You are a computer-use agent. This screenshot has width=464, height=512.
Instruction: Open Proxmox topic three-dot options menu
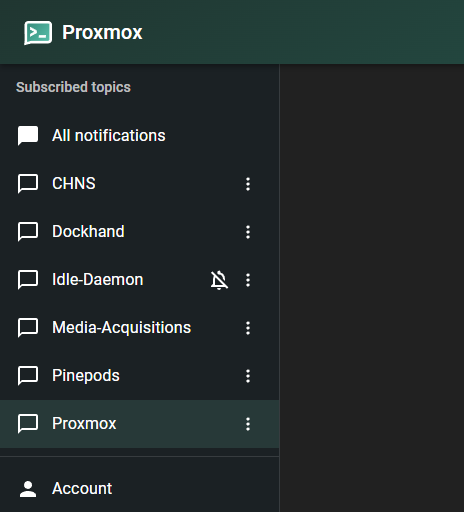(x=248, y=424)
